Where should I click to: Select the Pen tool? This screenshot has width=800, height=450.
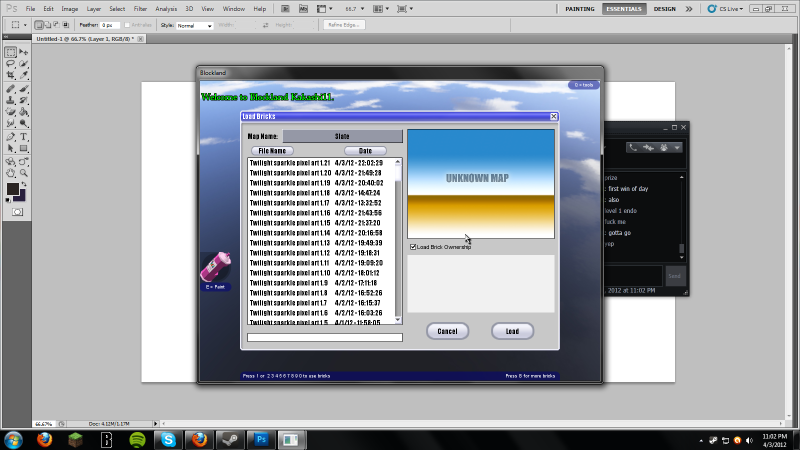(x=11, y=137)
